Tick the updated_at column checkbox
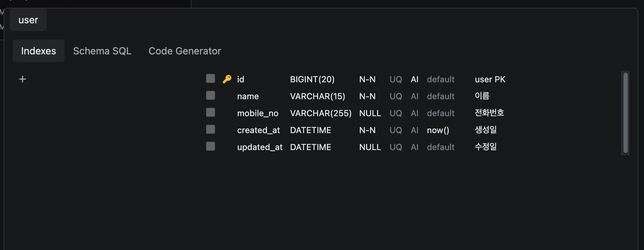Viewport: 644px width, 250px height. coord(211,146)
